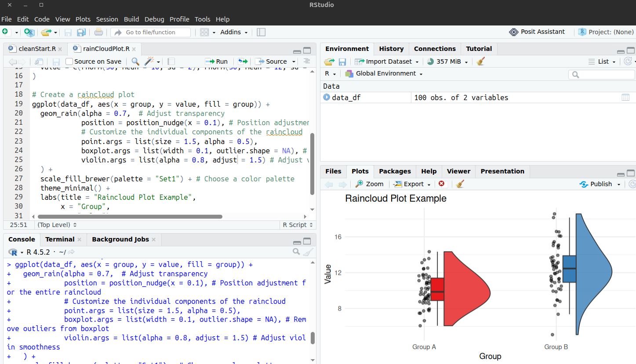Click the Zoom plot button
The image size is (636, 364).
(370, 184)
